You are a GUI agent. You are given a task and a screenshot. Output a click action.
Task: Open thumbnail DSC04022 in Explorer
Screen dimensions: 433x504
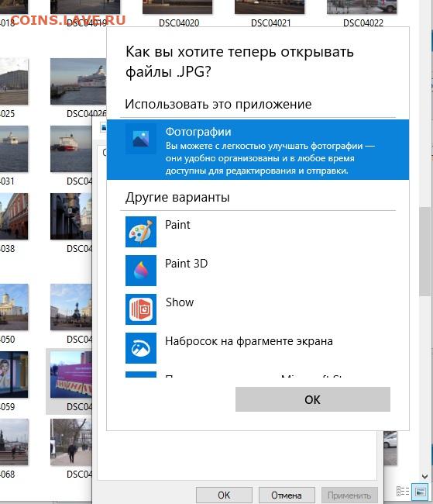362,7
